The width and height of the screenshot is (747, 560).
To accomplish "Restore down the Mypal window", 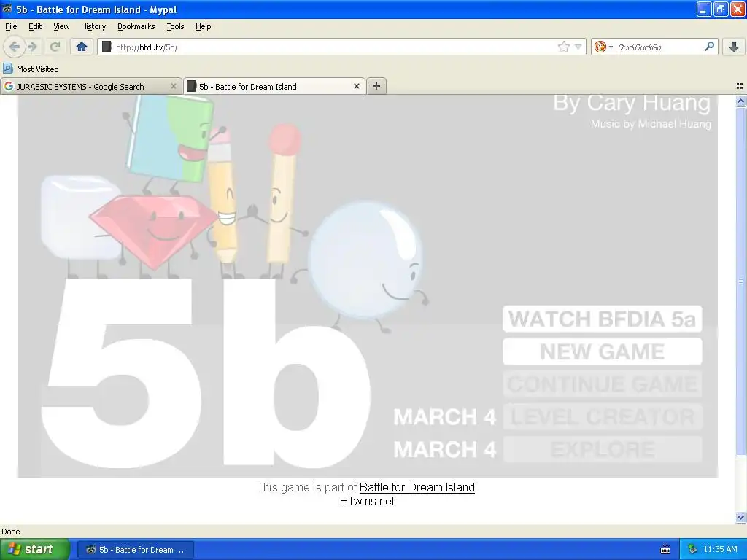I will click(721, 9).
